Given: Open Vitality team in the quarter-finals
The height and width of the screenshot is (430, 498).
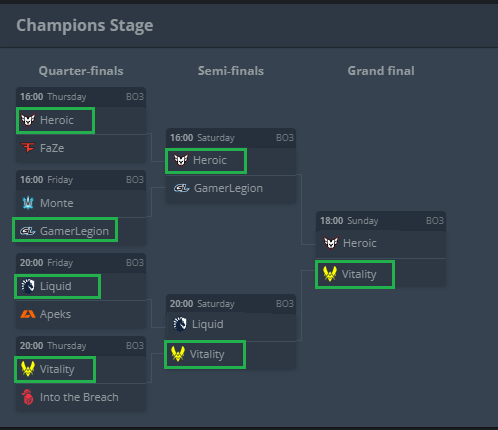Looking at the screenshot, I should 57,369.
